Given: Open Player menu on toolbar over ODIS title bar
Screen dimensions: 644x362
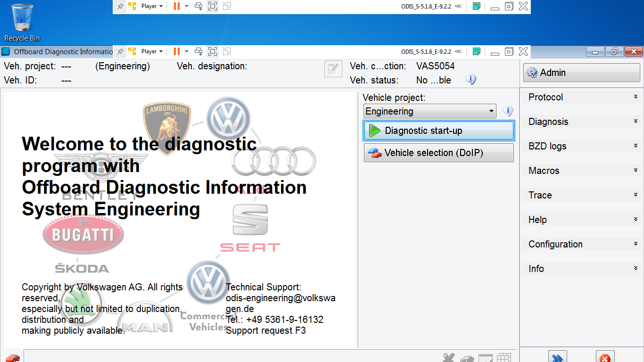Looking at the screenshot, I should [x=152, y=51].
